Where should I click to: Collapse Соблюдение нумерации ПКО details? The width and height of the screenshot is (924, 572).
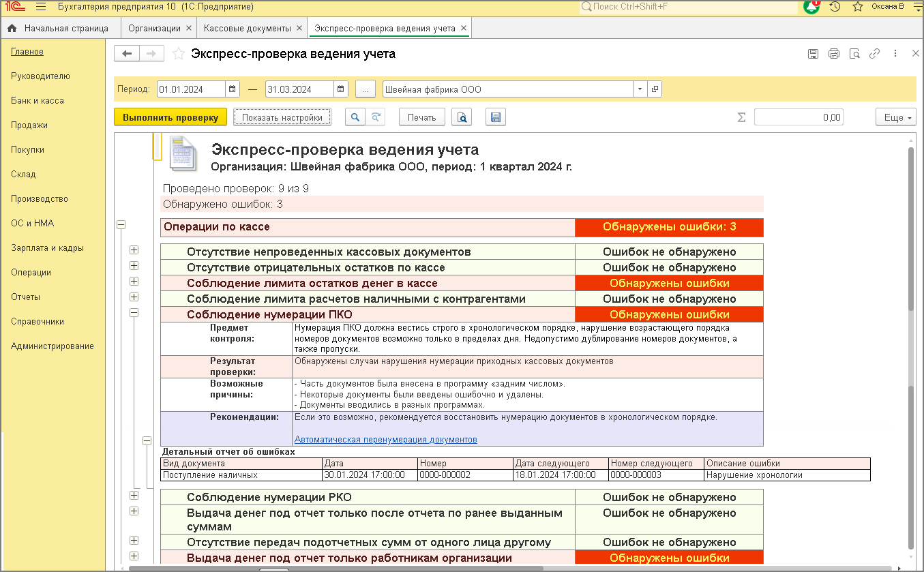(x=134, y=313)
